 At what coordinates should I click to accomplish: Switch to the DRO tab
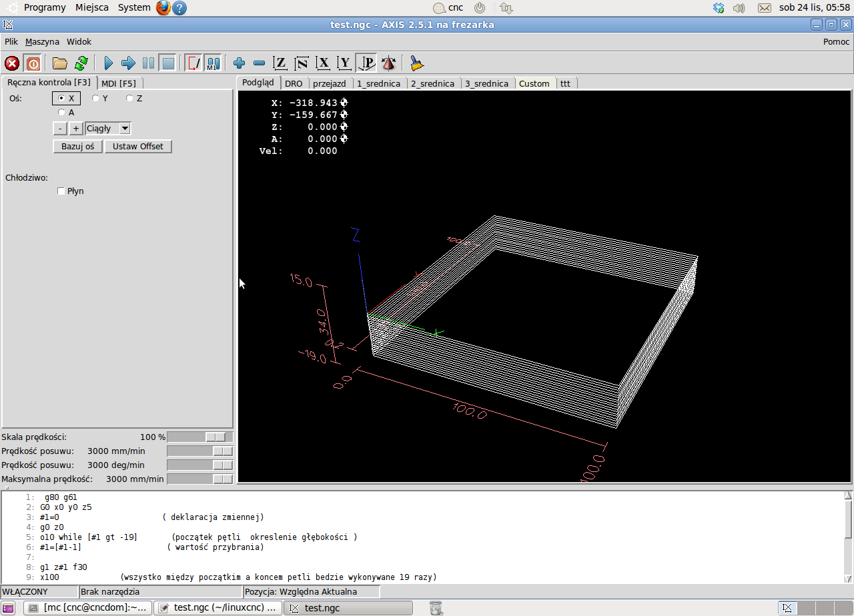click(294, 83)
